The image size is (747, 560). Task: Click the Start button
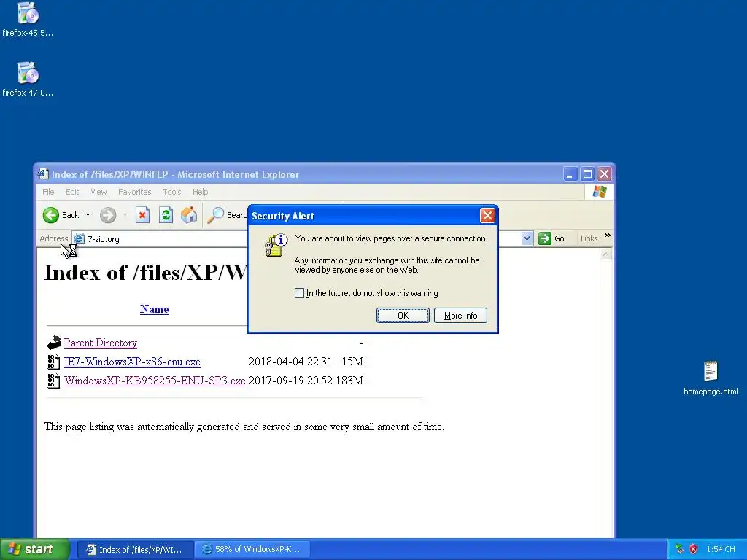(34, 549)
